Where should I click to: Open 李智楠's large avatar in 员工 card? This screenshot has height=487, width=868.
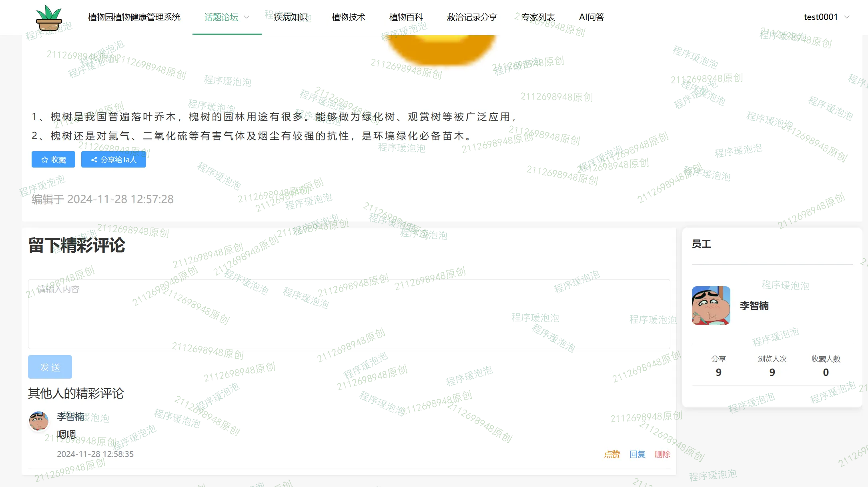point(711,305)
